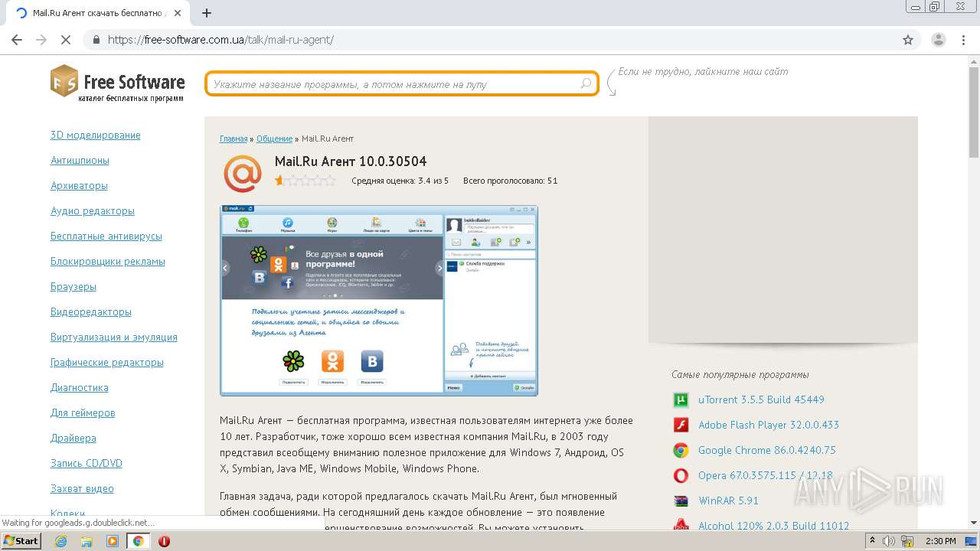The width and height of the screenshot is (980, 551).
Task: Open Драйвера category
Action: pos(73,438)
